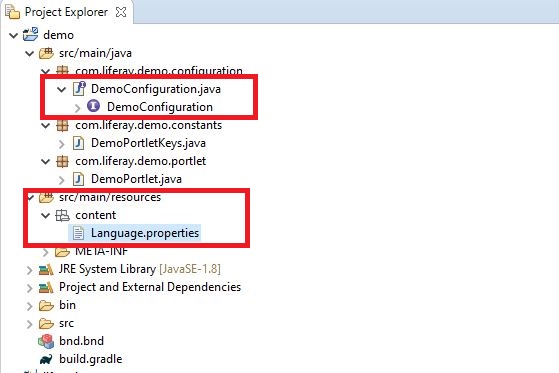Select src/main/resources folder label
Screen dimensions: 559x373
pyautogui.click(x=110, y=197)
